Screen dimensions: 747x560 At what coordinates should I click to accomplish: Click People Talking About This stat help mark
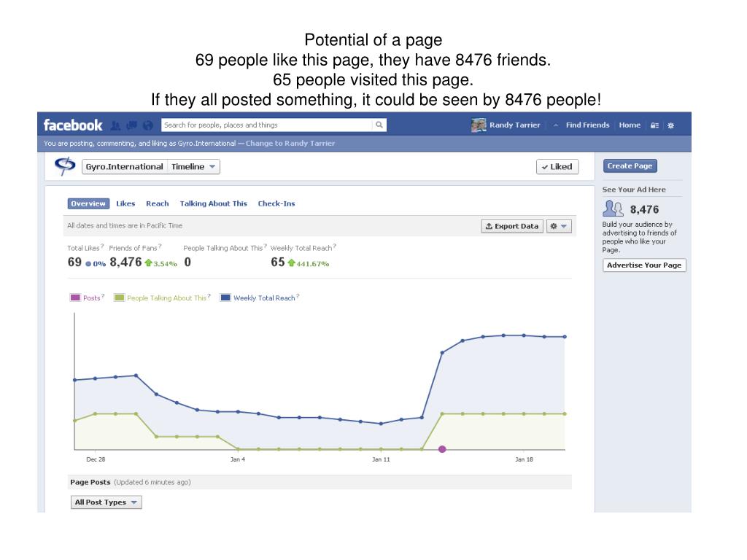[x=265, y=246]
